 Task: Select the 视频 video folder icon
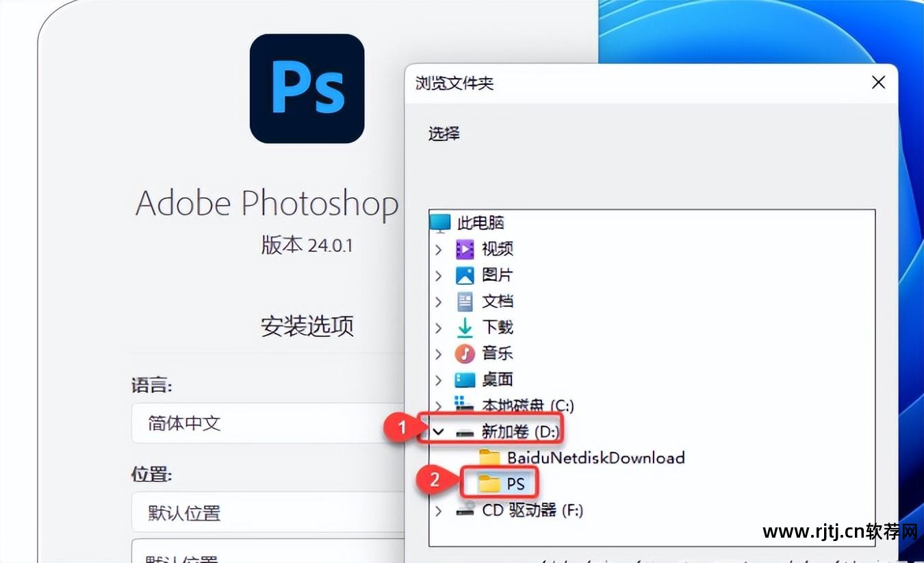(x=465, y=249)
